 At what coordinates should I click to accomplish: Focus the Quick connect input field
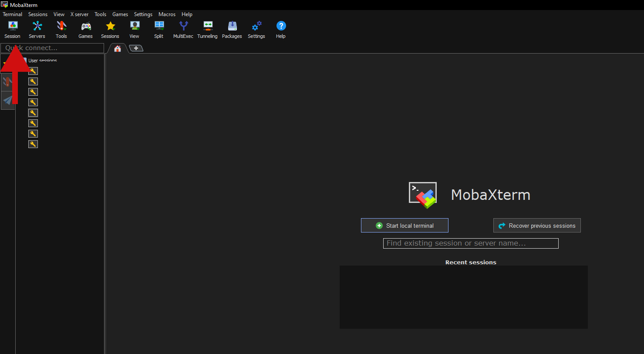52,48
